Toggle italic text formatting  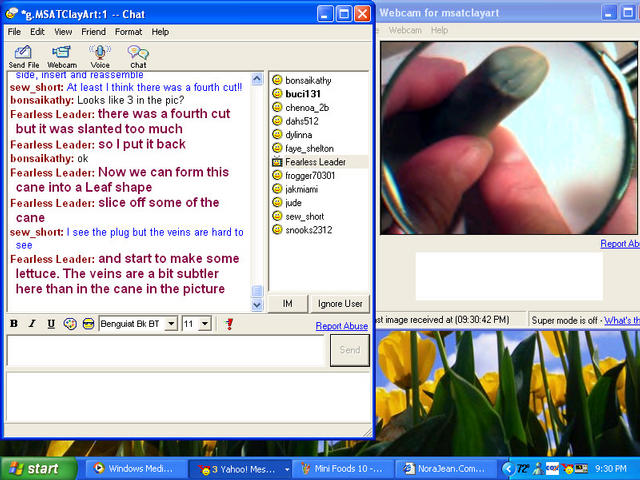point(32,324)
